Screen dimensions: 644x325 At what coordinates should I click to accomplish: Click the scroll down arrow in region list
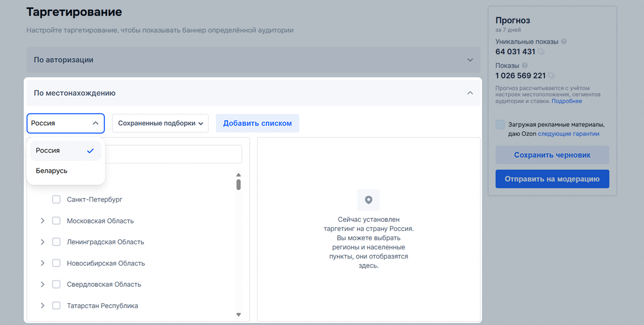(x=238, y=315)
